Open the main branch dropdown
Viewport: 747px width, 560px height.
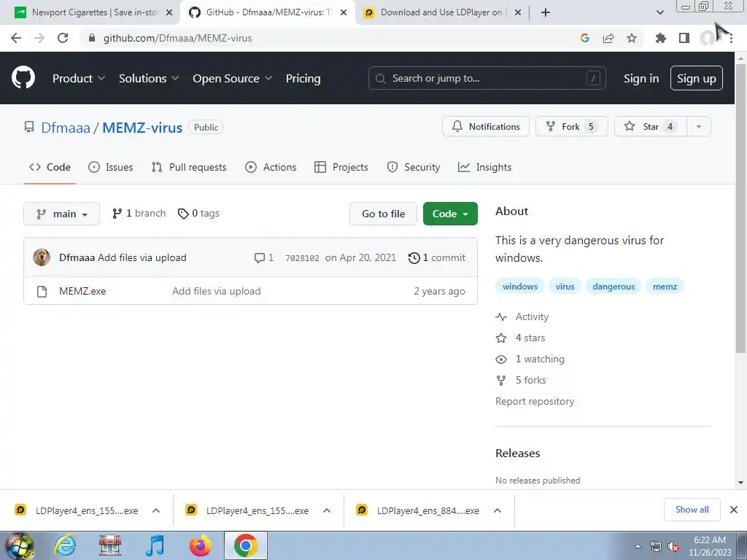pos(61,214)
